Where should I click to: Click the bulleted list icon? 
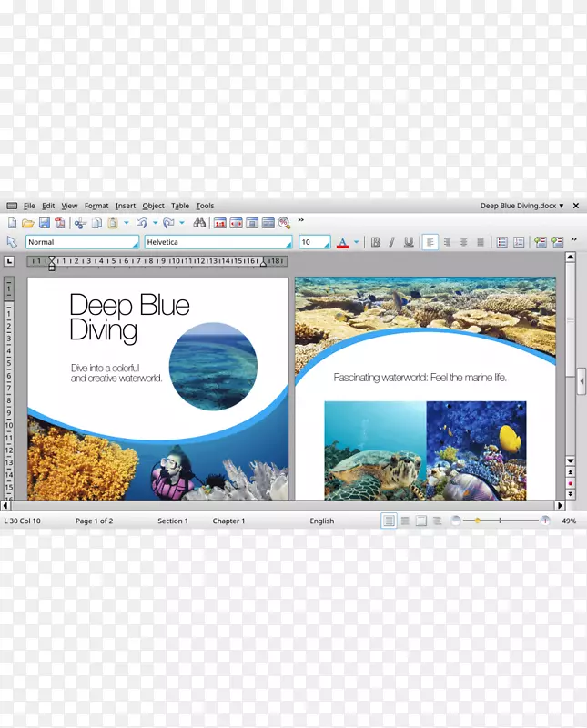(501, 242)
